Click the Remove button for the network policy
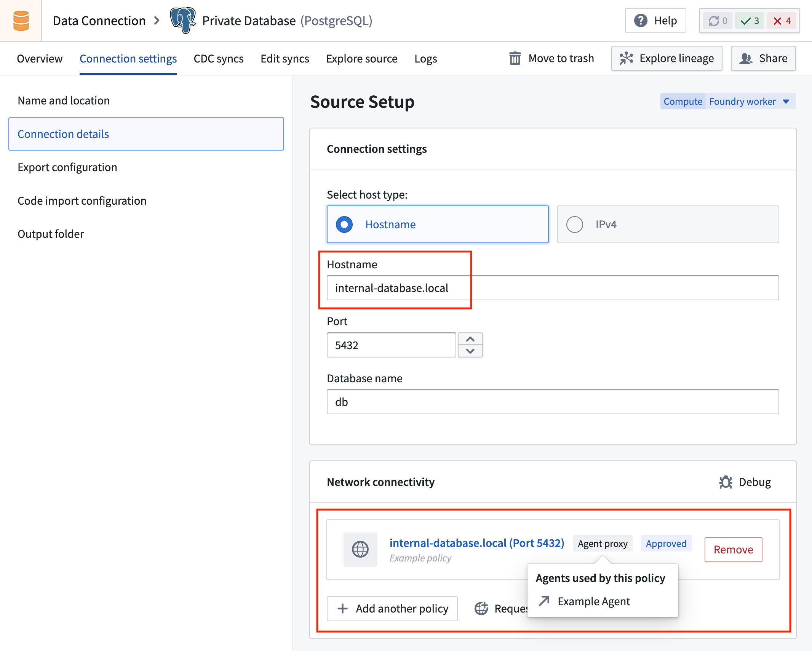The height and width of the screenshot is (651, 812). coord(733,550)
